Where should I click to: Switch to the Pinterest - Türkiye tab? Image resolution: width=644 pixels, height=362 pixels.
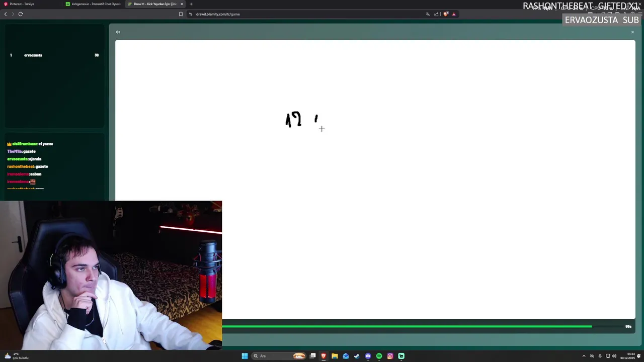tap(30, 4)
